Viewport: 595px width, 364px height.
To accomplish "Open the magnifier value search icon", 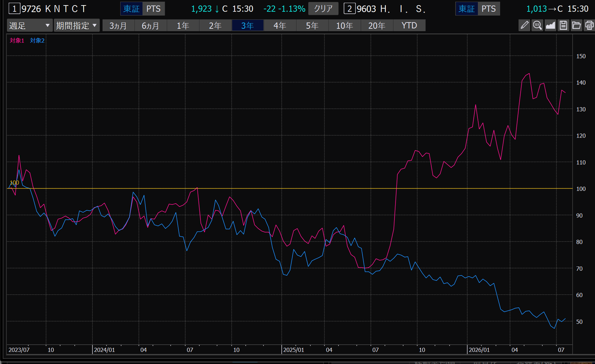I will click(537, 26).
